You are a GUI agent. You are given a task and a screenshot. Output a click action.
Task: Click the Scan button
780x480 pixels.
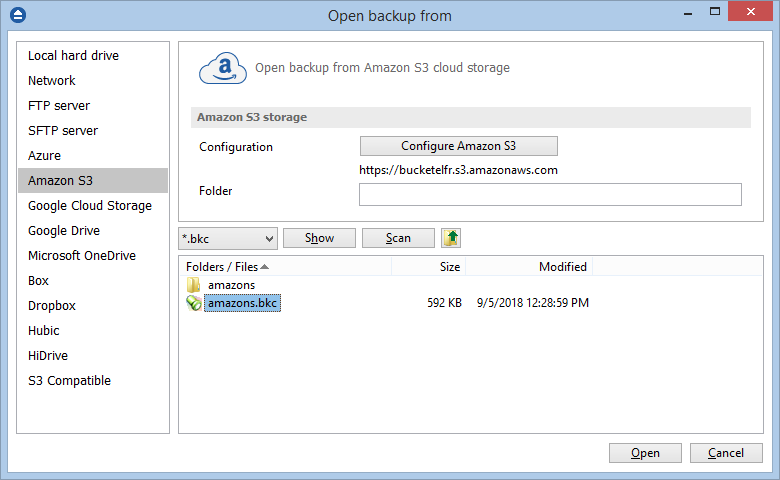click(x=398, y=238)
